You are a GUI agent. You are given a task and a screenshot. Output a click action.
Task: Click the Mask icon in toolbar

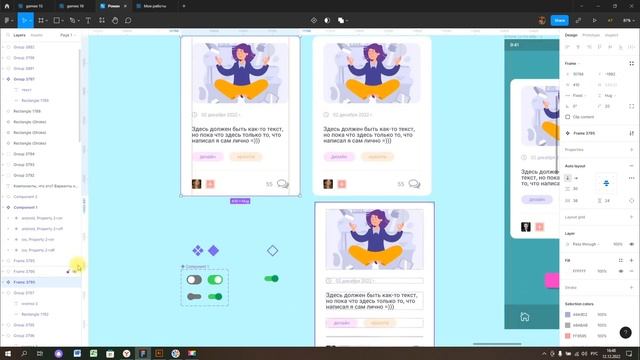point(327,20)
